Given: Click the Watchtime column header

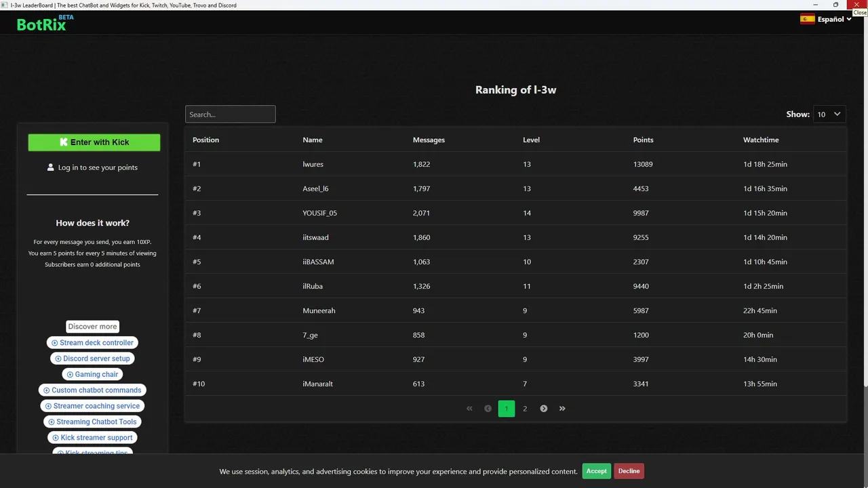Looking at the screenshot, I should [761, 140].
